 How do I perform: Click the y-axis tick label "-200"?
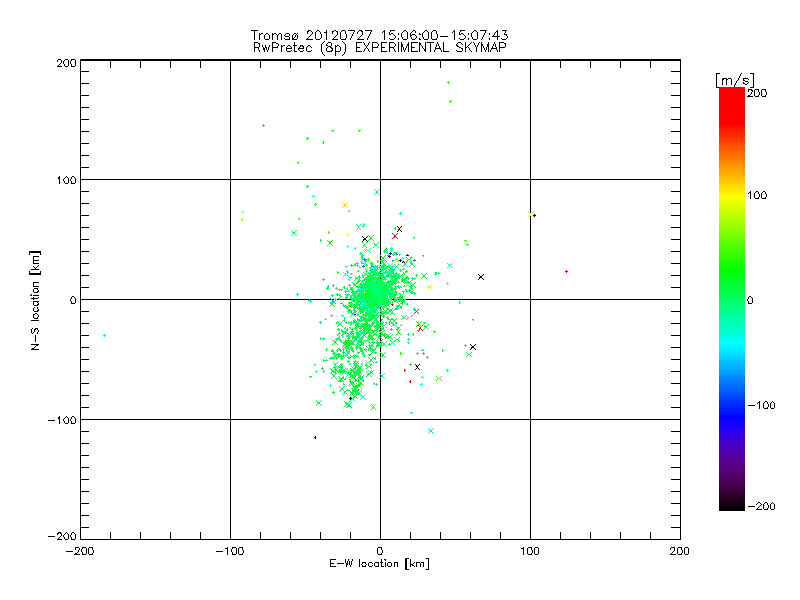tap(62, 536)
